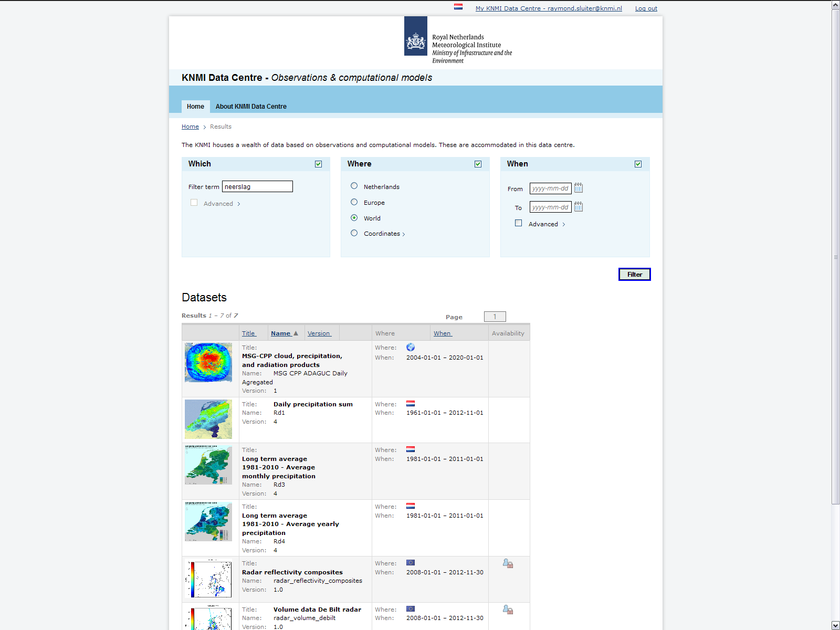
Task: Click the MSG-CPP cloud, precipitation title
Action: 292,360
